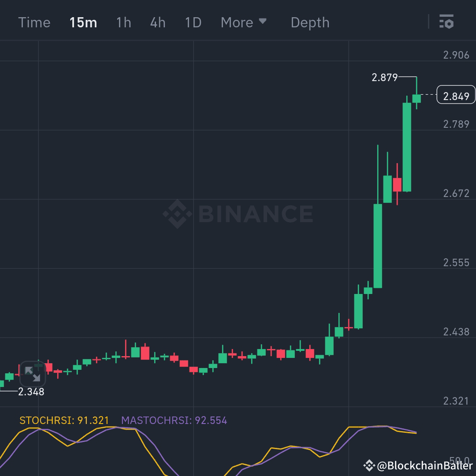476x476 pixels.
Task: Reselect the highlighted 15m interval
Action: point(83,22)
